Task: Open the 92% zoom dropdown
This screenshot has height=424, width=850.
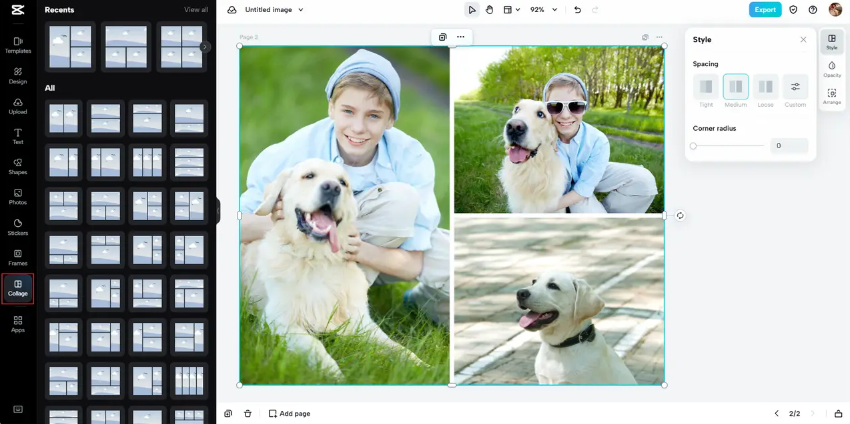Action: tap(543, 10)
